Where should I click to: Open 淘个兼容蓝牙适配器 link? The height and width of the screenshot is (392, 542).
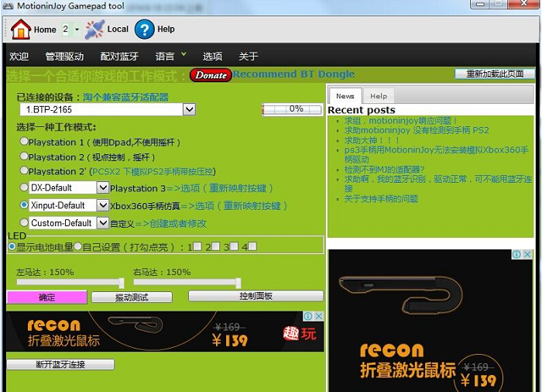click(x=125, y=97)
